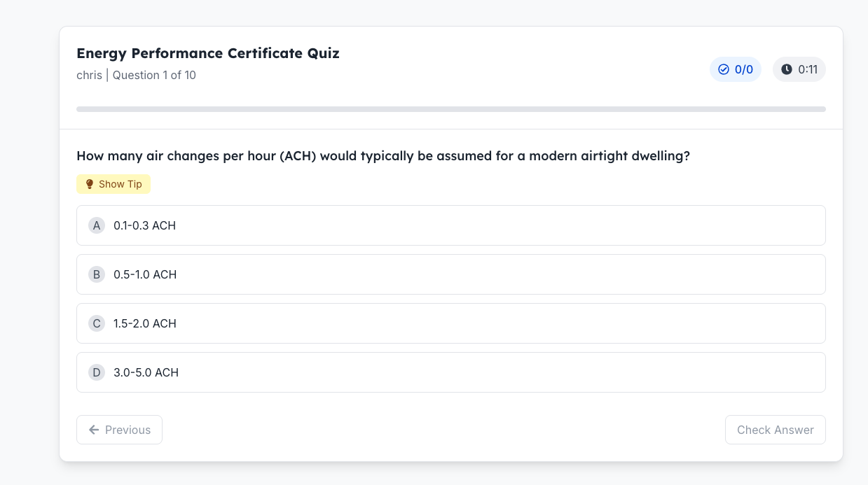Click the circled letter B badge
The image size is (868, 485).
click(x=97, y=274)
